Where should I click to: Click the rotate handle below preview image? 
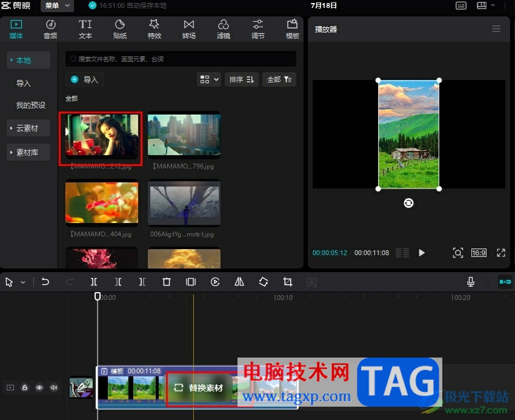pos(408,203)
